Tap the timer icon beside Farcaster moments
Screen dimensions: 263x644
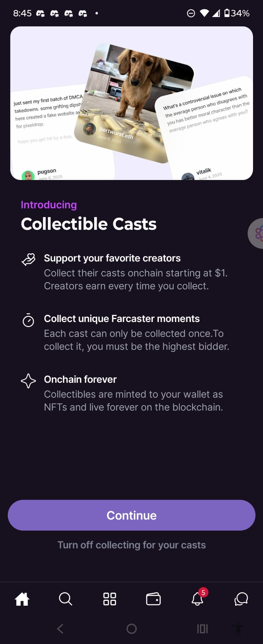[28, 320]
